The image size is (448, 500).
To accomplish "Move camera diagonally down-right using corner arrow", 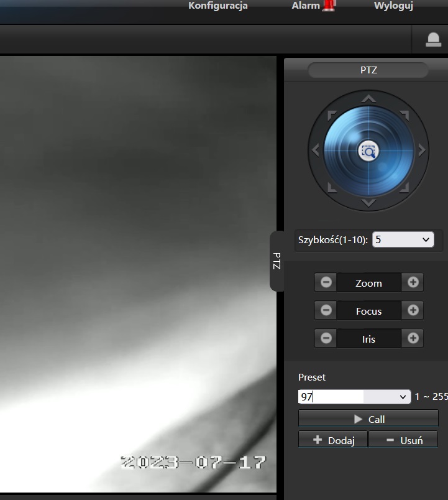I will (x=405, y=188).
